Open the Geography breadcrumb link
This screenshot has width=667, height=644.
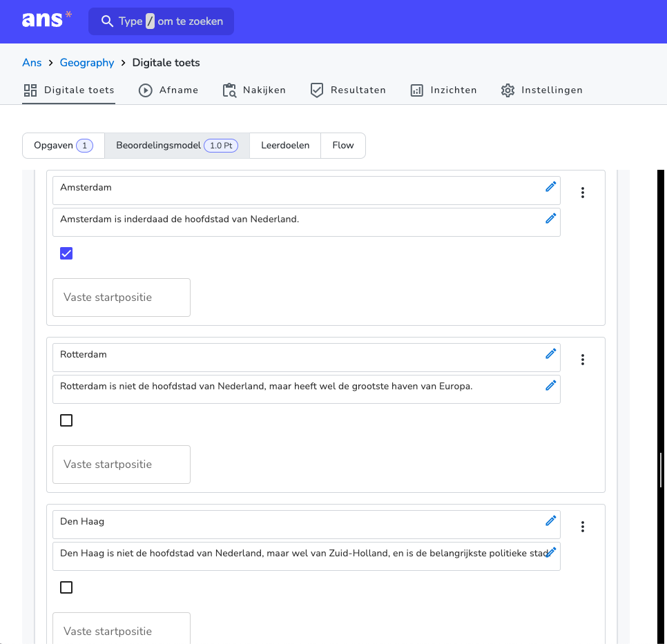click(x=87, y=63)
